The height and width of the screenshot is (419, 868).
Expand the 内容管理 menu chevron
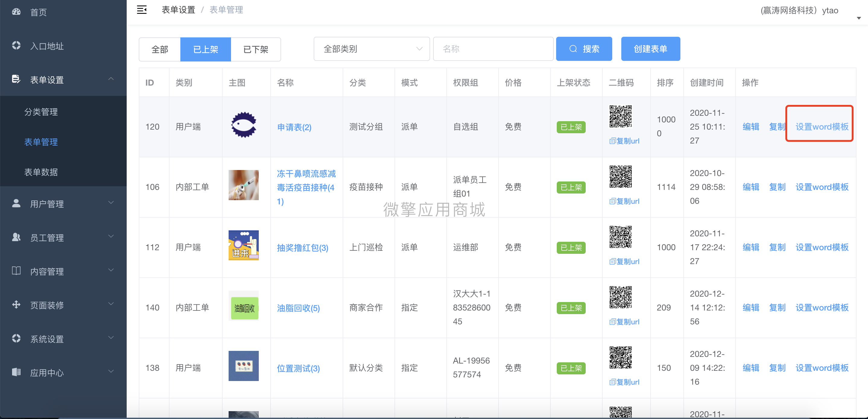111,270
